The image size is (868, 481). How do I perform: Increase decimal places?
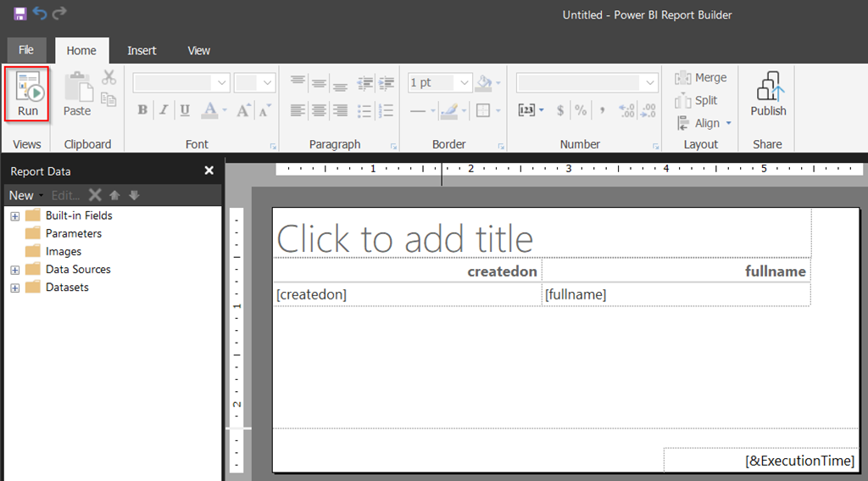(626, 110)
